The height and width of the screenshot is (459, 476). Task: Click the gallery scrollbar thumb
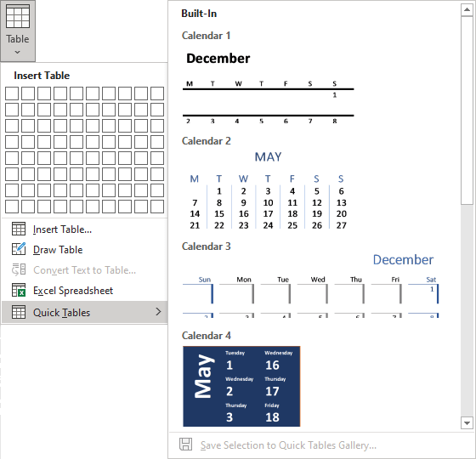point(467,110)
